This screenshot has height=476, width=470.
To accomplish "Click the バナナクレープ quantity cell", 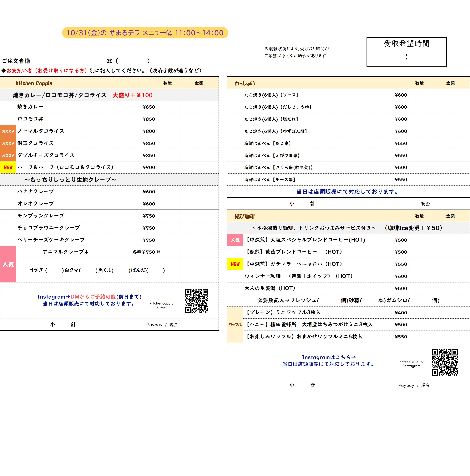I will (x=167, y=191).
